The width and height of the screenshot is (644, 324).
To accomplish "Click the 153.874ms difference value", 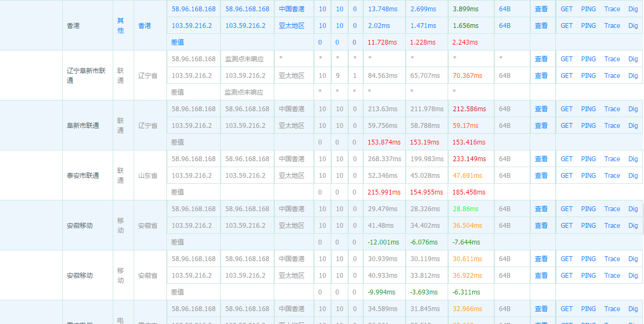I will click(x=384, y=142).
